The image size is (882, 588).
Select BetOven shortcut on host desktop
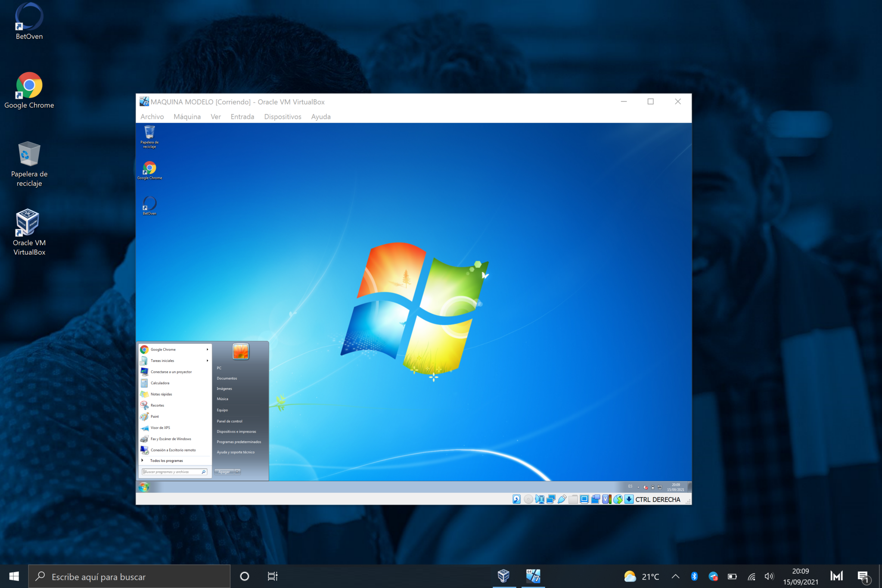click(29, 22)
